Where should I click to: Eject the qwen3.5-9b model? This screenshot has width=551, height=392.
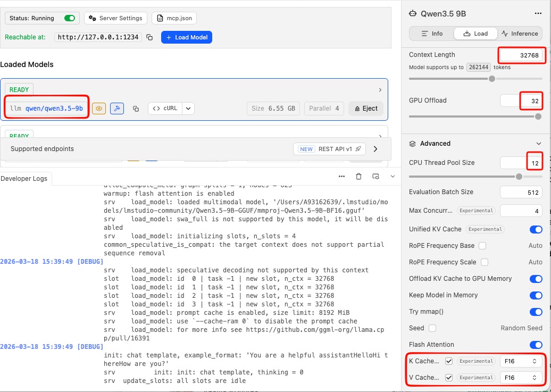point(366,108)
